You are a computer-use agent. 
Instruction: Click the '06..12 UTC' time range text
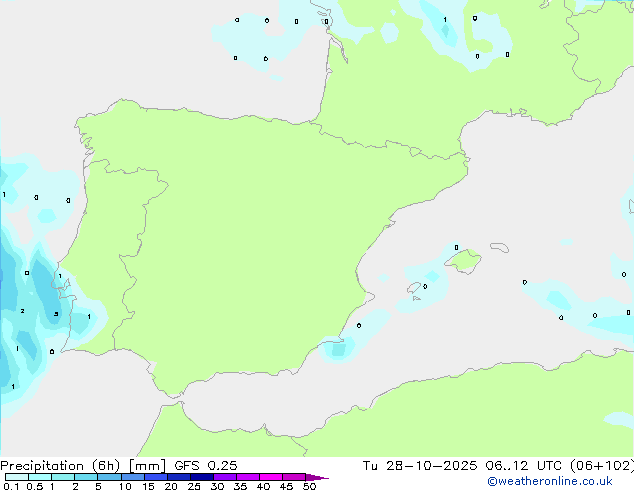click(x=524, y=466)
